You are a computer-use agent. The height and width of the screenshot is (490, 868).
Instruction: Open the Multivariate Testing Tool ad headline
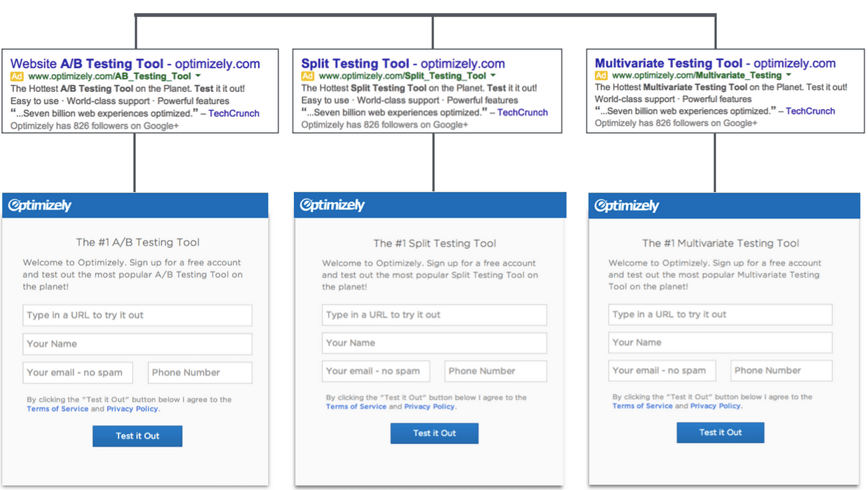(x=715, y=63)
